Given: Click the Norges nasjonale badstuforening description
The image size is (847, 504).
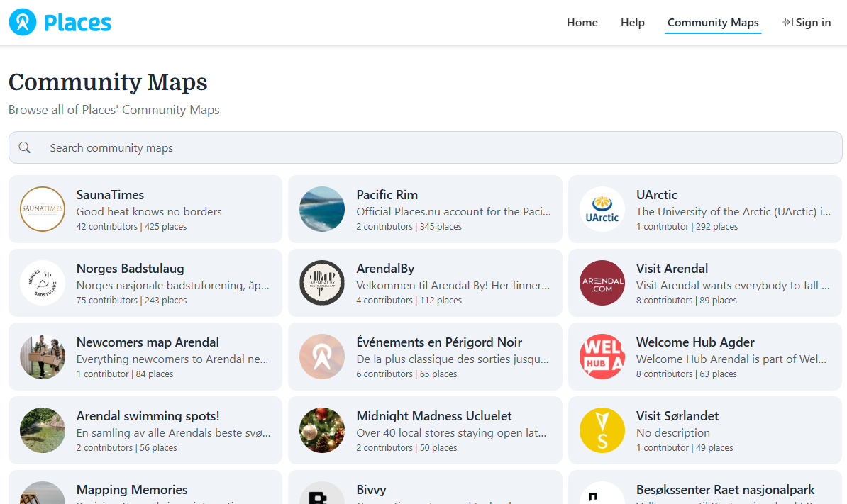Looking at the screenshot, I should tap(173, 286).
